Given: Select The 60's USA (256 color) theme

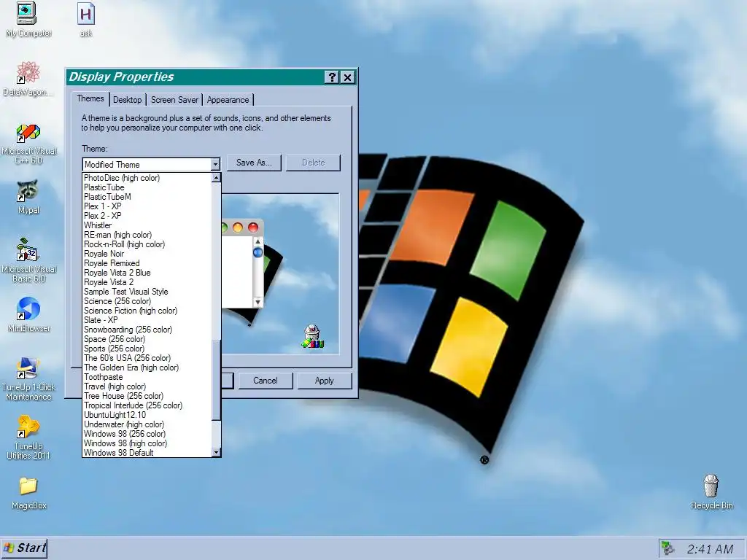Looking at the screenshot, I should tap(147, 358).
